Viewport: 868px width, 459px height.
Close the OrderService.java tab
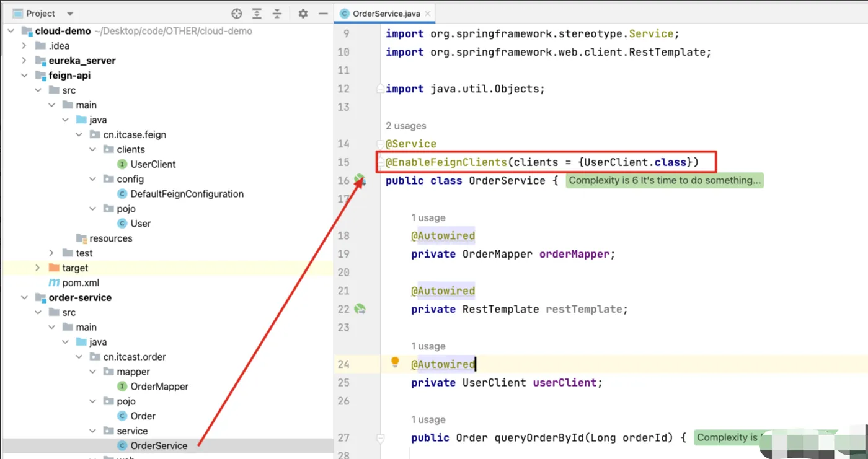[428, 14]
